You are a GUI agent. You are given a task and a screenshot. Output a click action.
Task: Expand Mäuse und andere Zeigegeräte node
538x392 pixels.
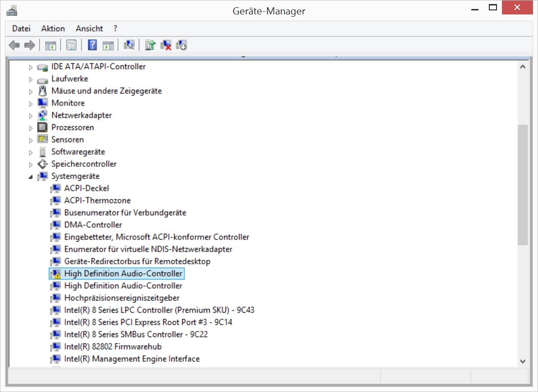(31, 92)
